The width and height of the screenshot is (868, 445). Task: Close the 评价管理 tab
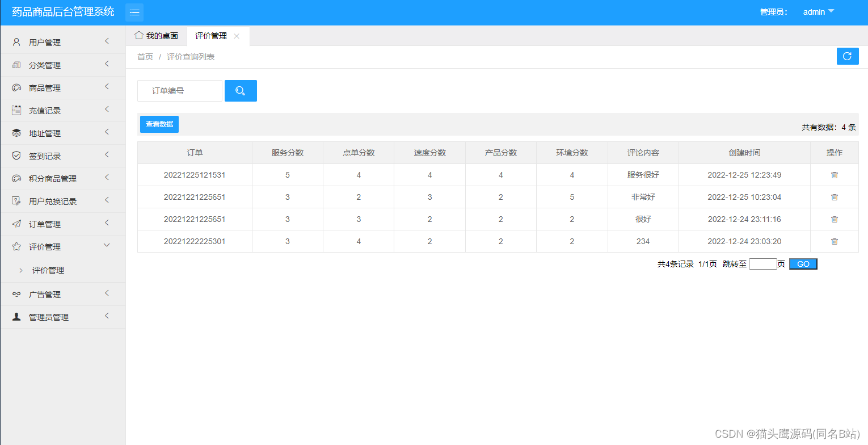237,36
